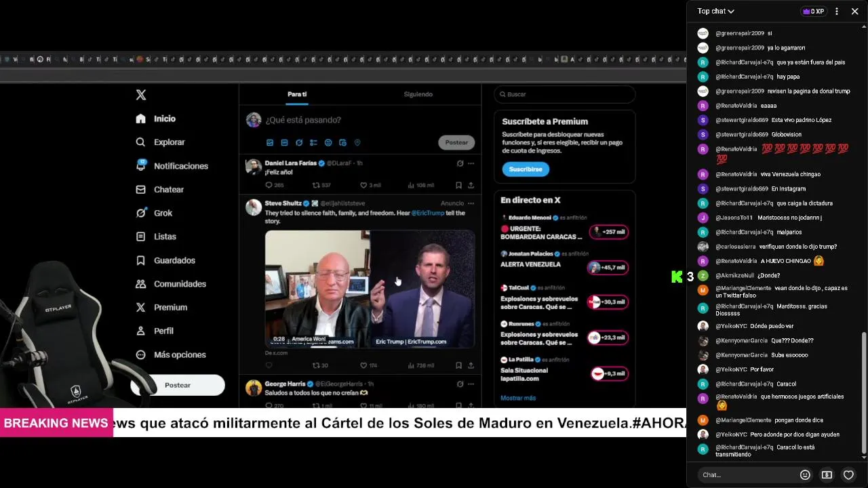Click the greyed Postear button in composer
The width and height of the screenshot is (868, 488).
pyautogui.click(x=456, y=142)
